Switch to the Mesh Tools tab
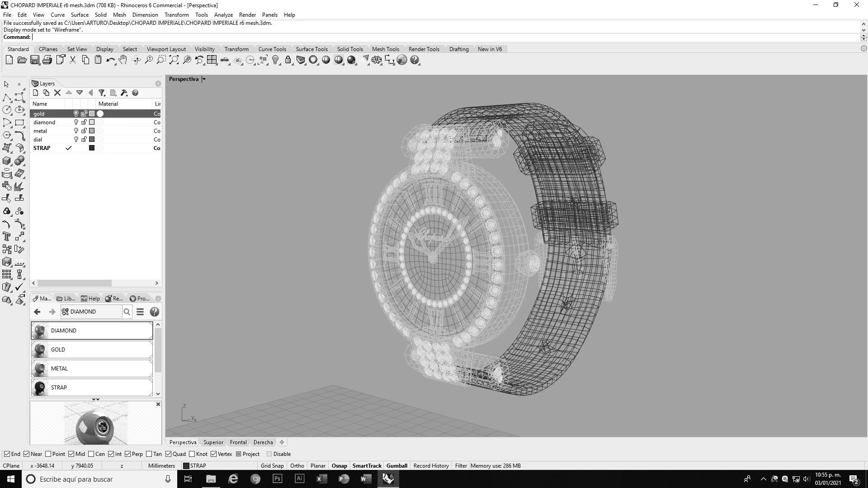The width and height of the screenshot is (868, 488). [385, 49]
